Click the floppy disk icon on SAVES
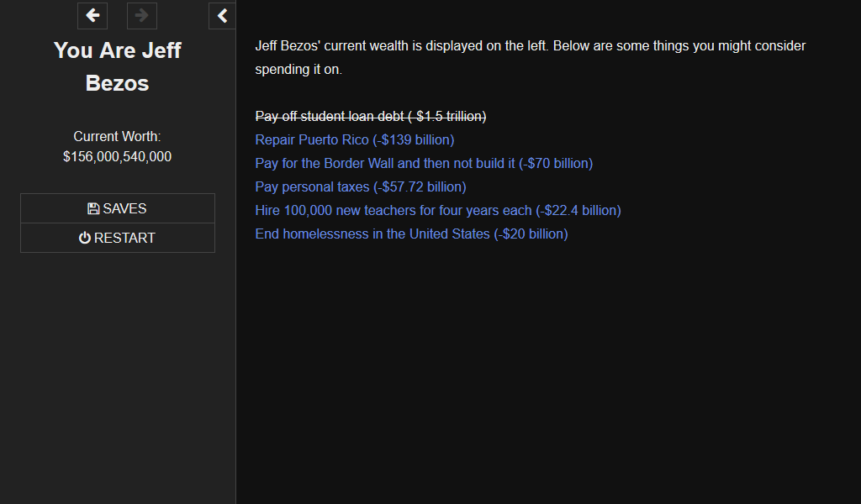This screenshot has height=504, width=861. [94, 207]
